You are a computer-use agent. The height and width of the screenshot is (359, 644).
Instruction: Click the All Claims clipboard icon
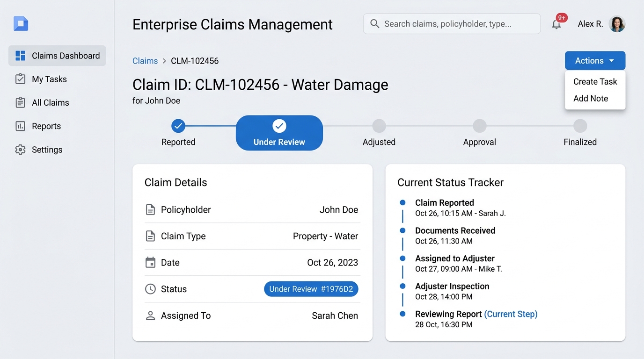[x=20, y=102]
